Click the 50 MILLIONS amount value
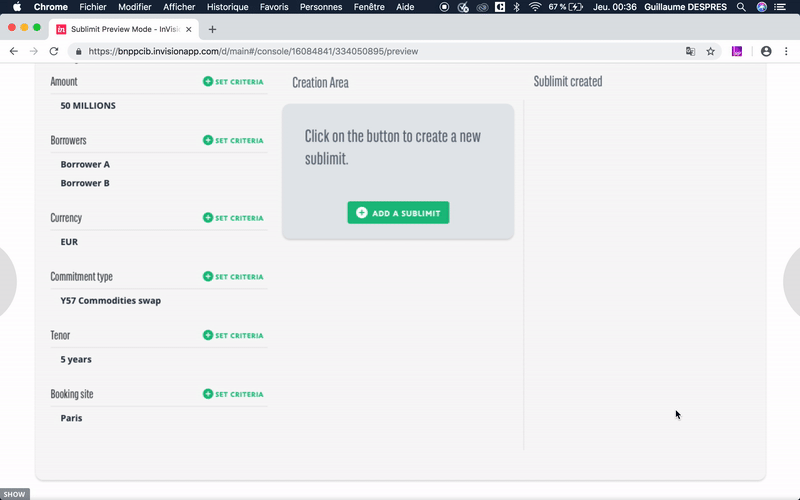Screen dimensions: 800x500 click(88, 106)
